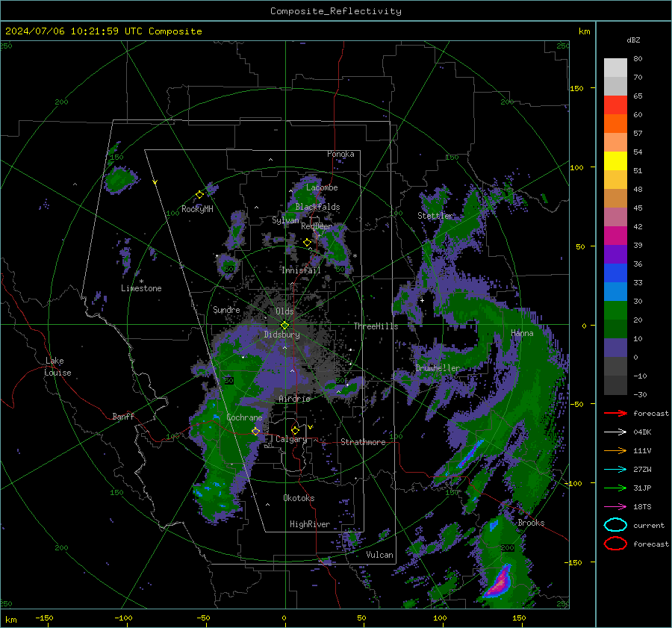672x628 pixels.
Task: Click the Olds city label
Action: pos(284,311)
